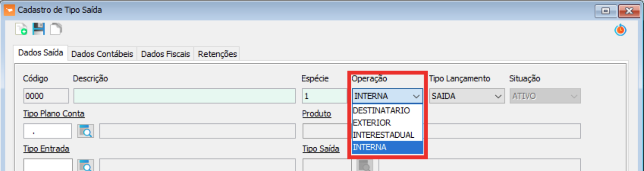Click the Descrição text field

click(x=184, y=96)
